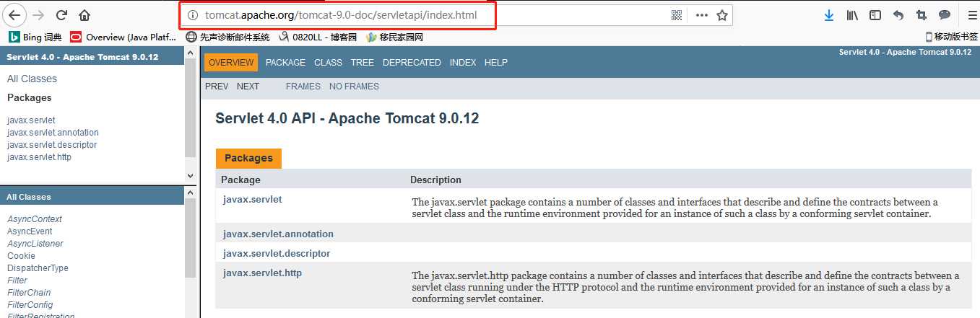Show site information icon in address bar
Screen dimensions: 980x318
tap(192, 14)
